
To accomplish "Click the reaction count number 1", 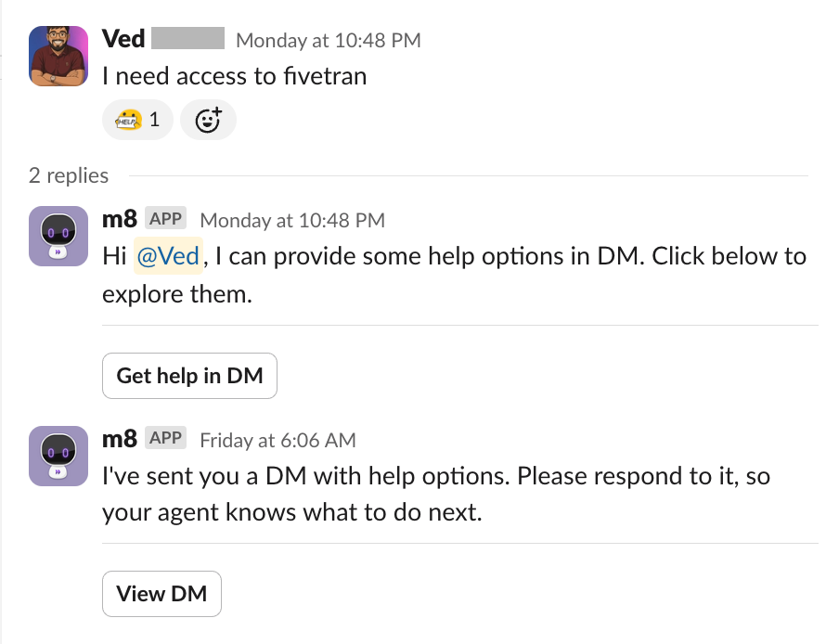I will click(155, 120).
